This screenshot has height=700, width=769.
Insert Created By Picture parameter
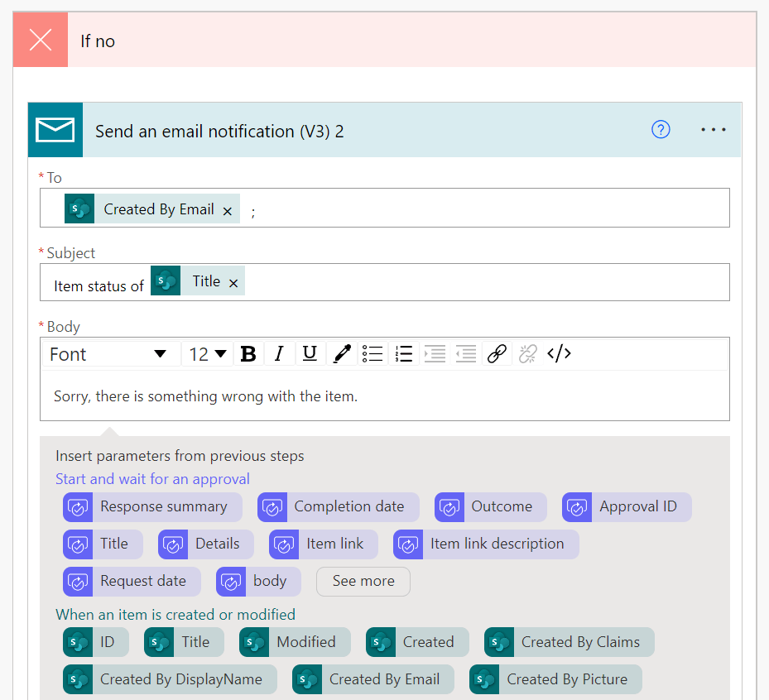tap(555, 679)
